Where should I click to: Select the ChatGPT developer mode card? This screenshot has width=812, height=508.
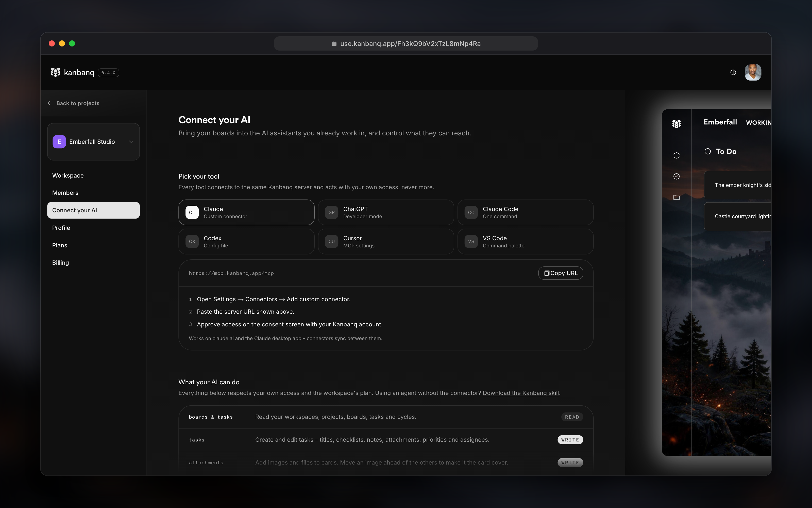tap(386, 212)
